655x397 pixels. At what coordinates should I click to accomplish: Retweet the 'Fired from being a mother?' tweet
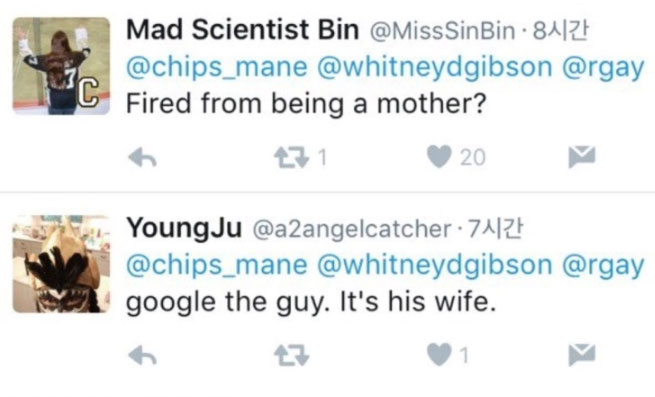pos(291,158)
